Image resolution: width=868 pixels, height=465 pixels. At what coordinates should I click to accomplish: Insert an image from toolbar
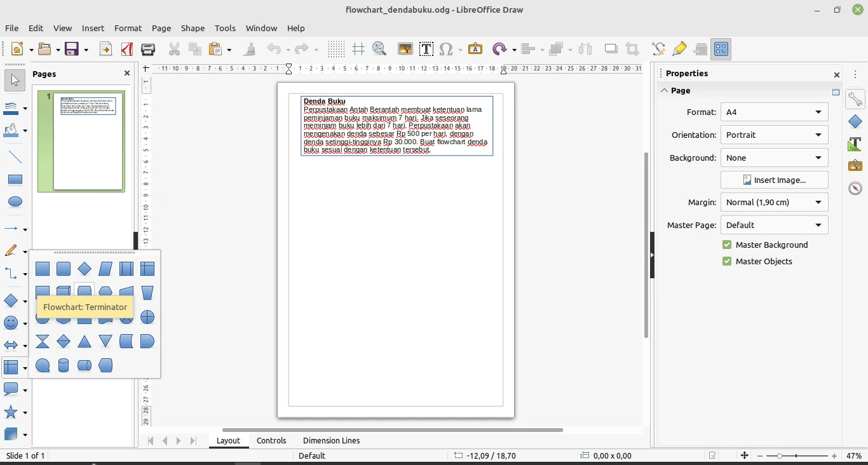tap(405, 49)
